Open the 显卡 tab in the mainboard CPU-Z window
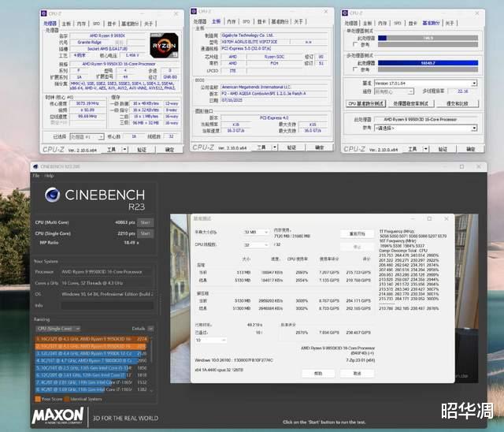 [261, 21]
